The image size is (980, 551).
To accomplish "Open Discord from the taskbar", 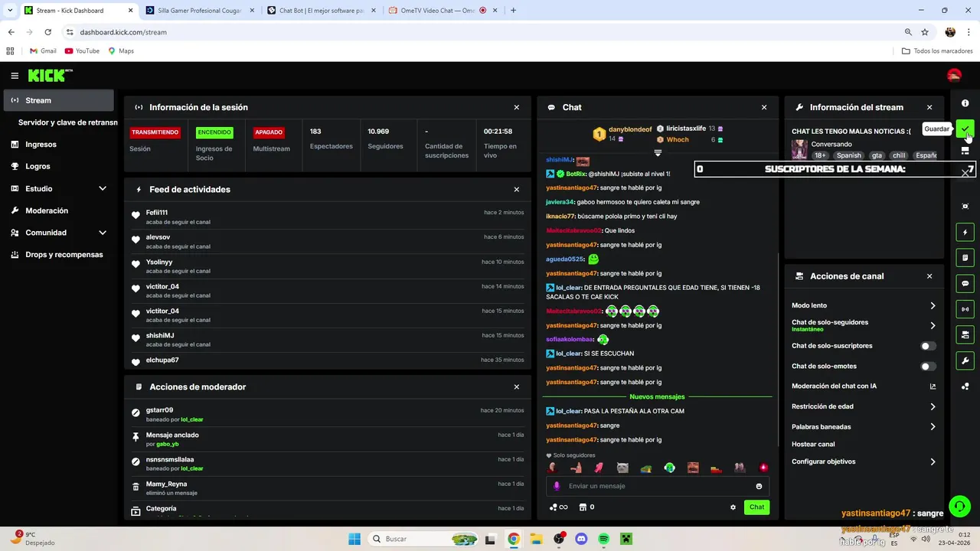I will [581, 539].
